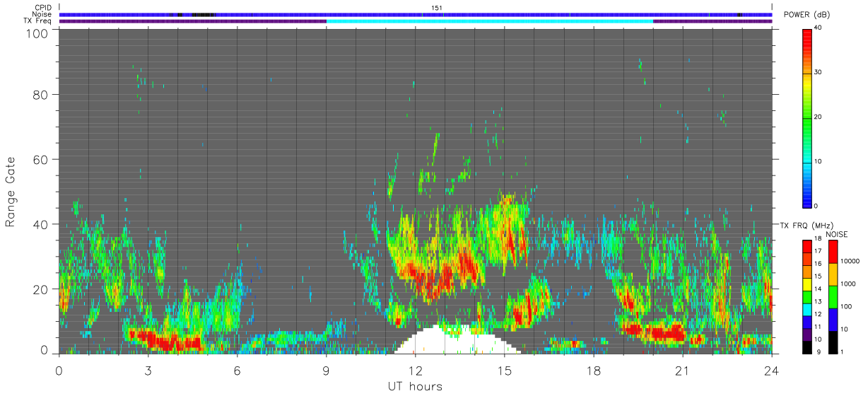Image resolution: width=868 pixels, height=401 pixels.
Task: Pick the blue 11-12 MHz TX frequency swatch
Action: tap(807, 321)
